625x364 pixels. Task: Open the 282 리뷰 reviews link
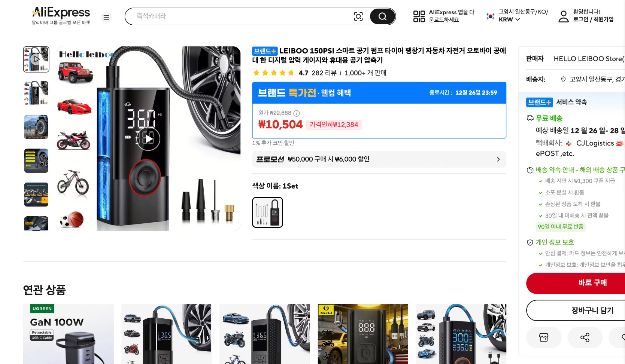[x=324, y=73]
